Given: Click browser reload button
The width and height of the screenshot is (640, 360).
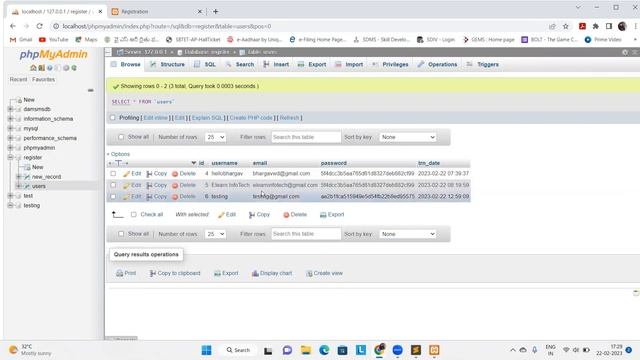Looking at the screenshot, I should pos(40,26).
